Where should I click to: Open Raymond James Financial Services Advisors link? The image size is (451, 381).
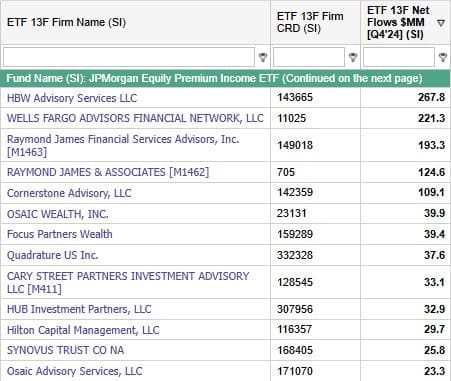123,145
